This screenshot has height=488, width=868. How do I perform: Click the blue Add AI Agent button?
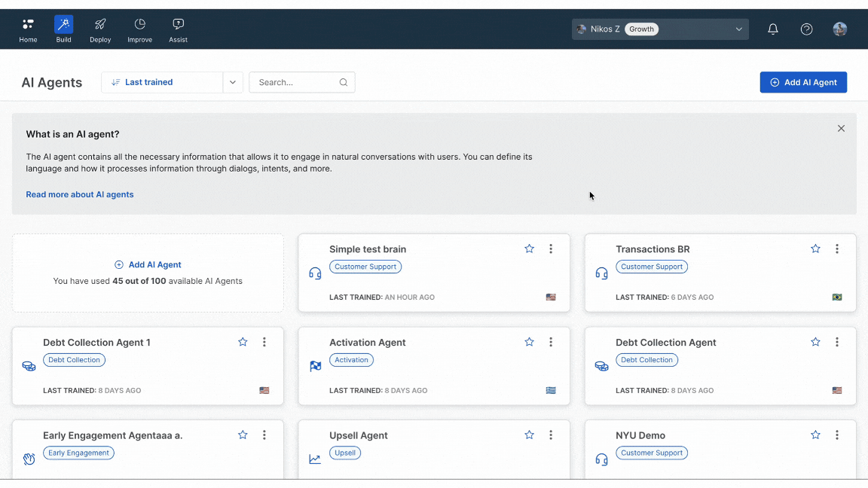click(803, 83)
